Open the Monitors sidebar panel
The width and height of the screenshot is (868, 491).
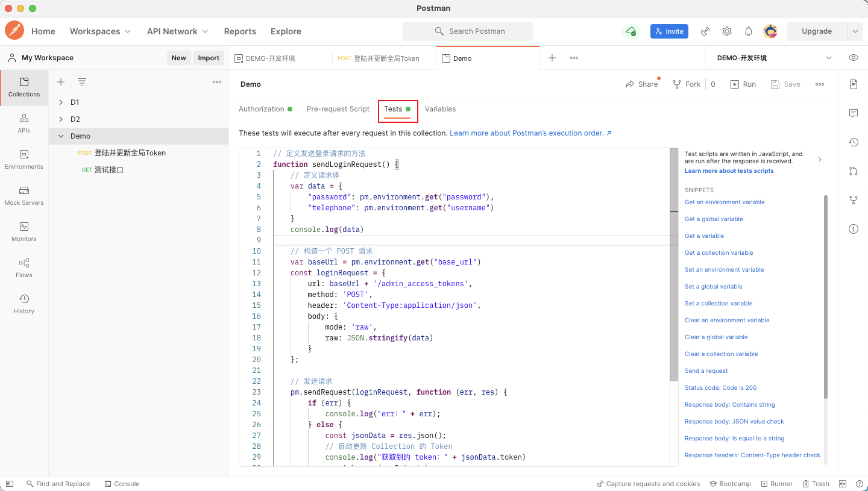(24, 232)
